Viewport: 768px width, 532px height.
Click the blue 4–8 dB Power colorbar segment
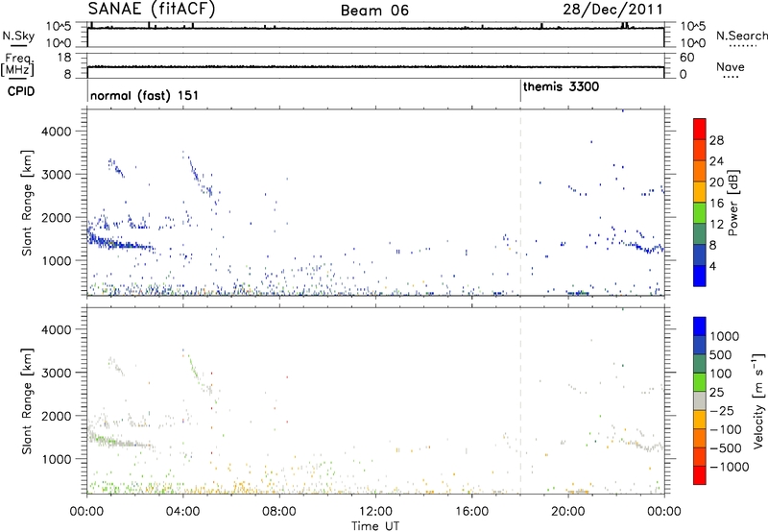point(700,255)
